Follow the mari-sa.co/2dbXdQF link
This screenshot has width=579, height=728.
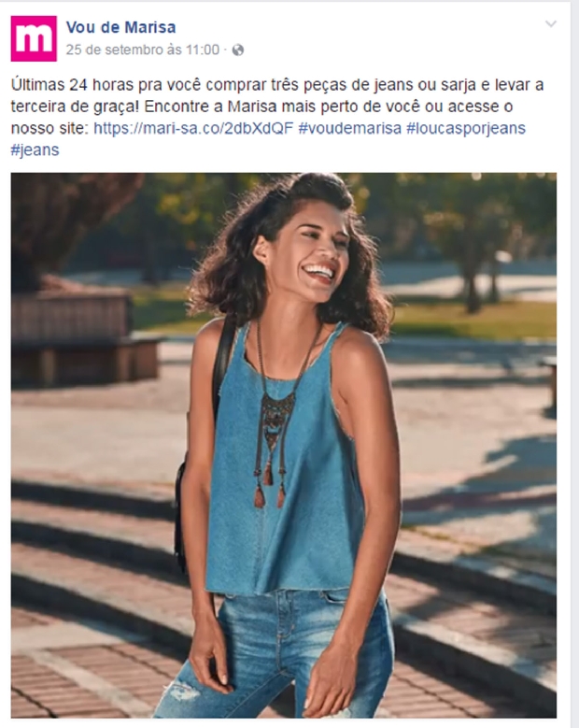pyautogui.click(x=193, y=128)
